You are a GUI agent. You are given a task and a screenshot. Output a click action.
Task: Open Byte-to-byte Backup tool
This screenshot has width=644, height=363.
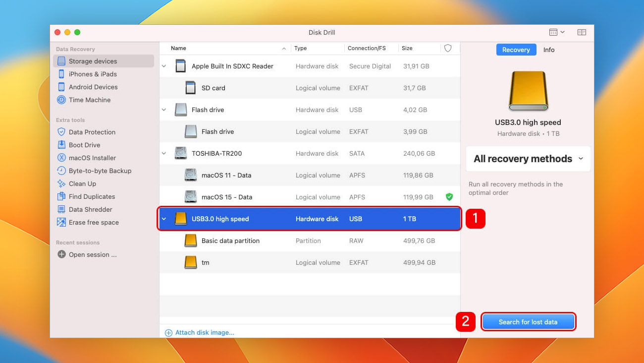click(x=100, y=171)
